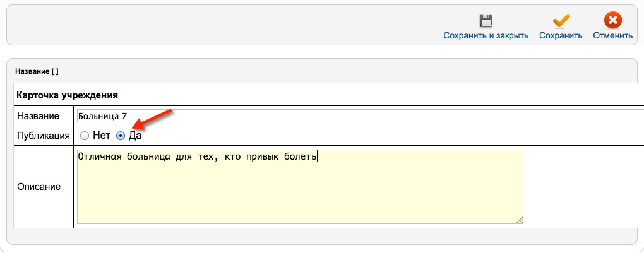Click the 'Карточка учреждения' table header
The width and height of the screenshot is (644, 253).
pos(68,96)
